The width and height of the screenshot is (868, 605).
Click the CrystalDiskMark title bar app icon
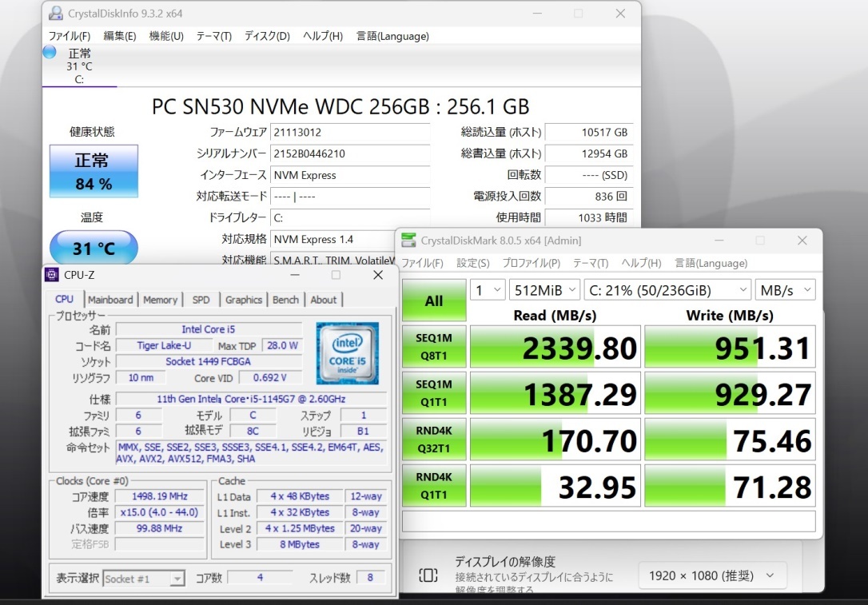[x=408, y=241]
